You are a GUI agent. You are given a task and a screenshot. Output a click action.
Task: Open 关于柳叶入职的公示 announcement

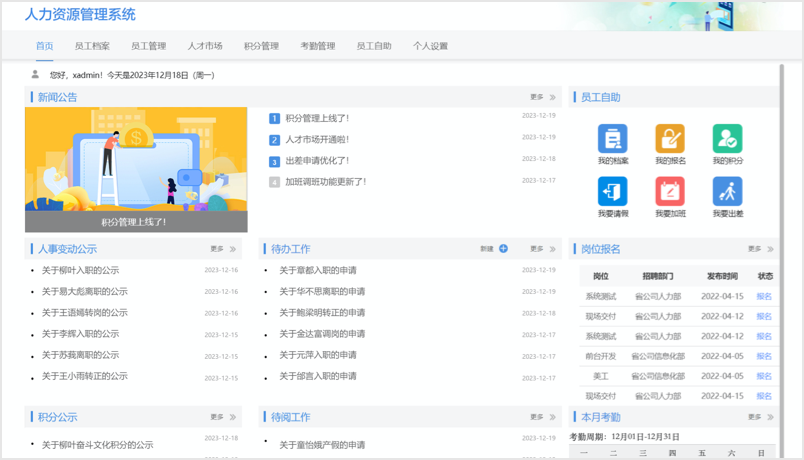point(80,271)
